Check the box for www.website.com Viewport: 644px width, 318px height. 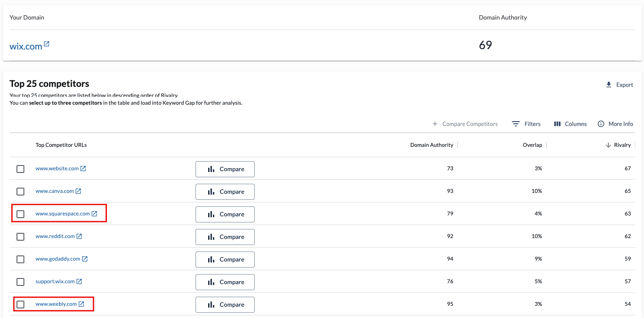20,169
